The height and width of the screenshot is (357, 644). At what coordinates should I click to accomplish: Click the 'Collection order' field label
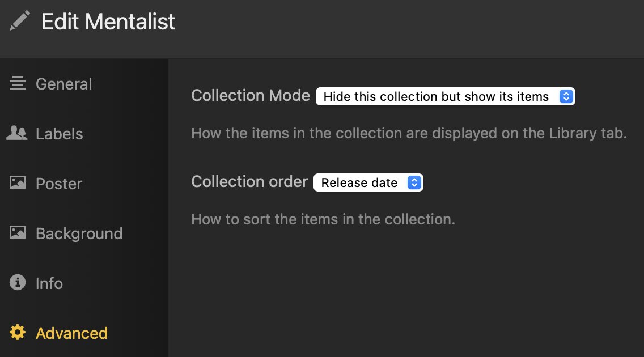pyautogui.click(x=249, y=182)
